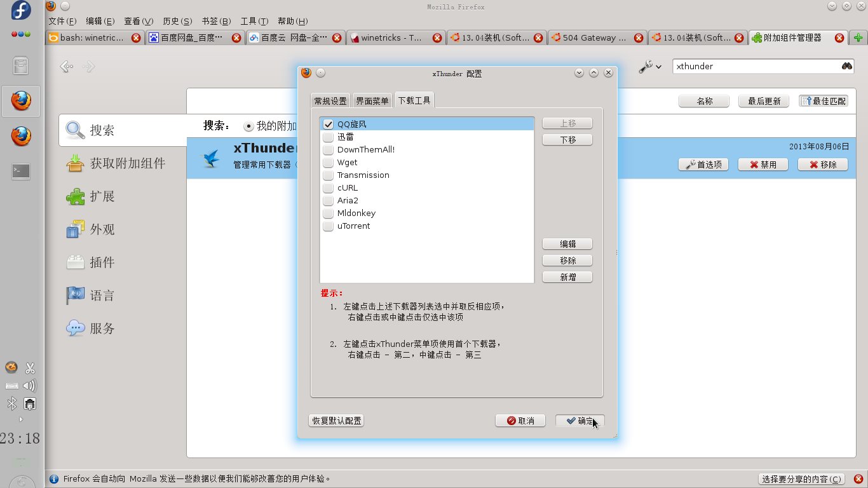This screenshot has height=488, width=868.
Task: Uncheck the QQ旋风 downloader checkbox
Action: click(329, 125)
